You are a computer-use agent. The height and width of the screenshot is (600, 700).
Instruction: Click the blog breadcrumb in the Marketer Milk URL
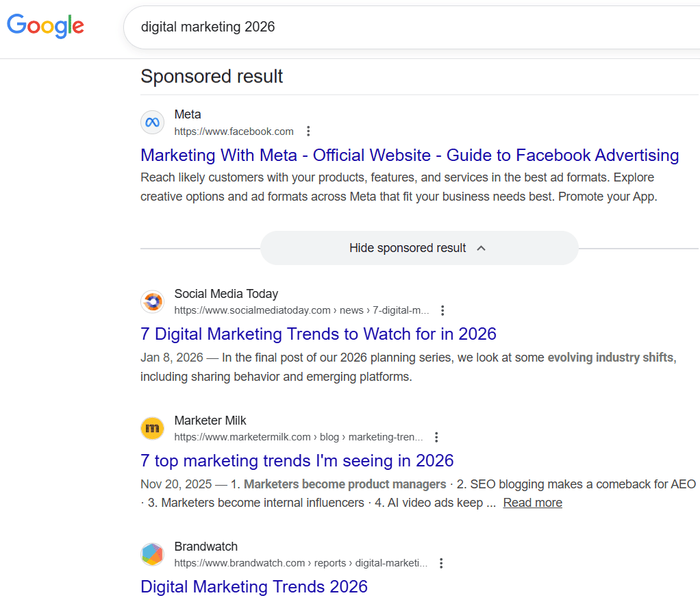point(329,436)
